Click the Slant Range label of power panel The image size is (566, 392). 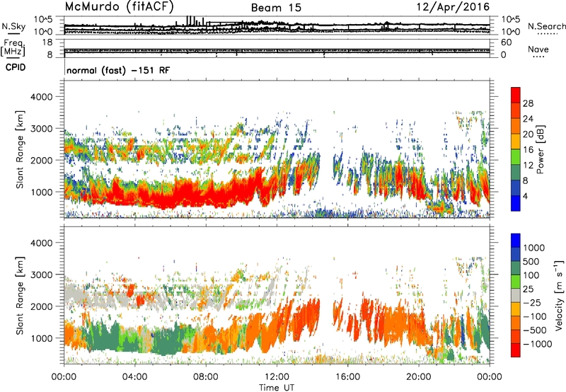21,149
